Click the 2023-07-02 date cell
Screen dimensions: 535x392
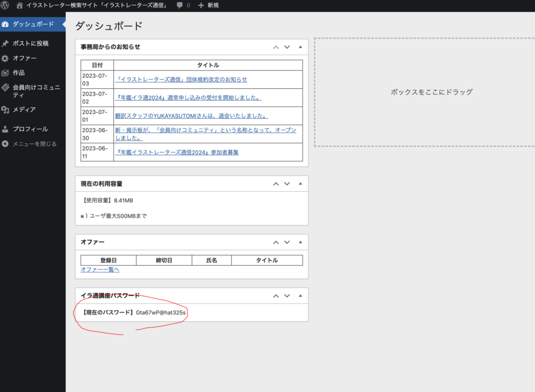97,98
